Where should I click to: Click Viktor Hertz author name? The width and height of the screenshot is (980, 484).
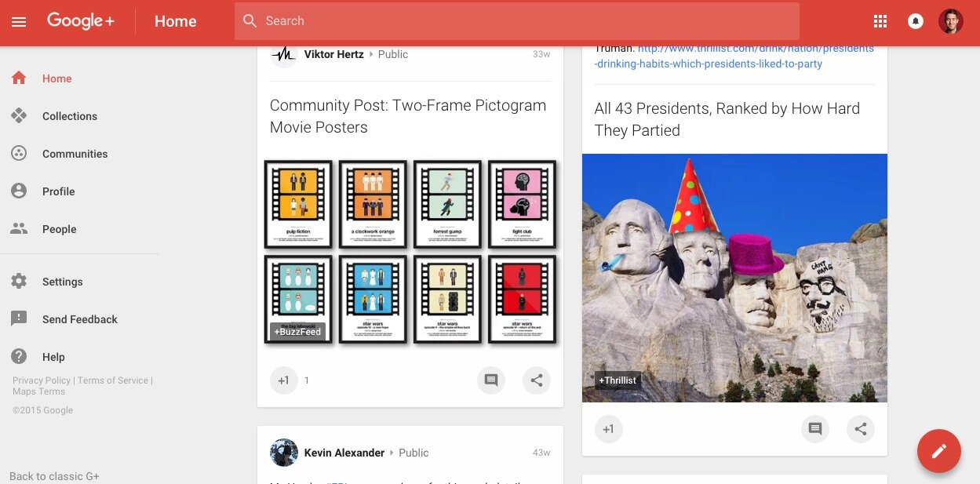click(x=333, y=54)
